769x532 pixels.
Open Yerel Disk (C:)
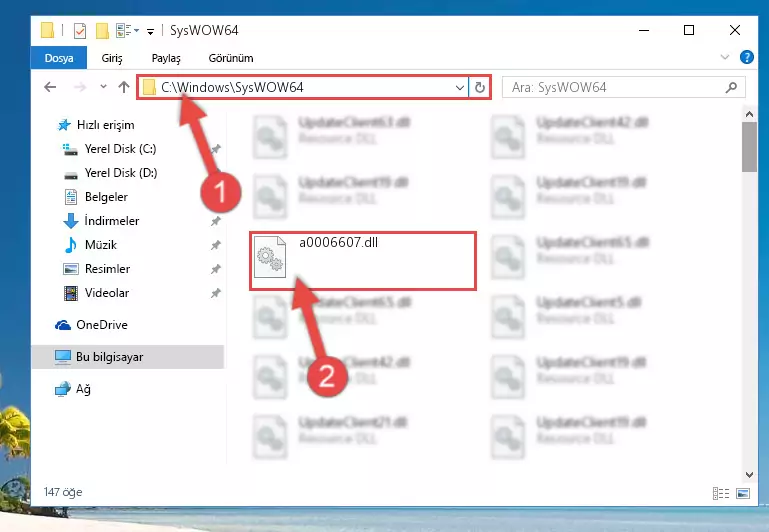pyautogui.click(x=120, y=149)
